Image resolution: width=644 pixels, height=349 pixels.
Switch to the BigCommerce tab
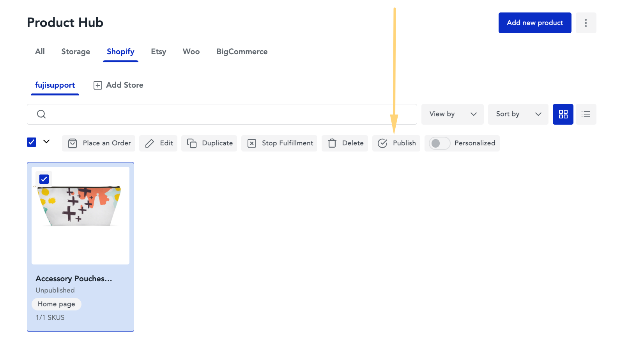tap(242, 51)
